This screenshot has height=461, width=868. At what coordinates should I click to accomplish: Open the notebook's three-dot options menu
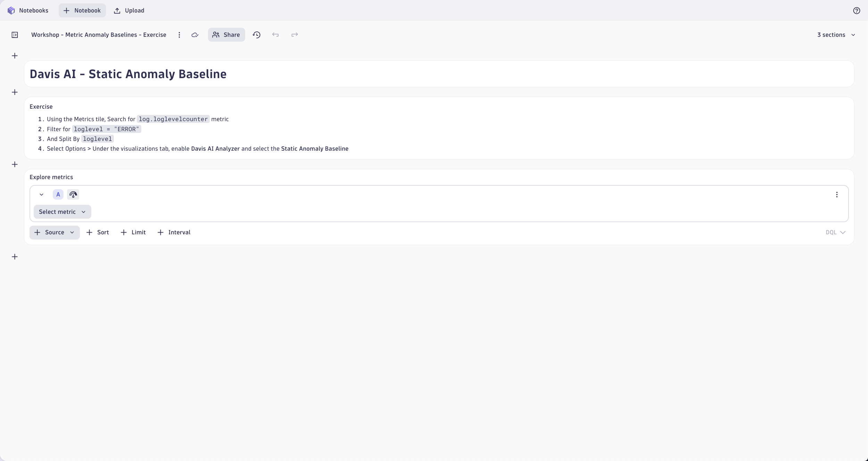click(179, 35)
